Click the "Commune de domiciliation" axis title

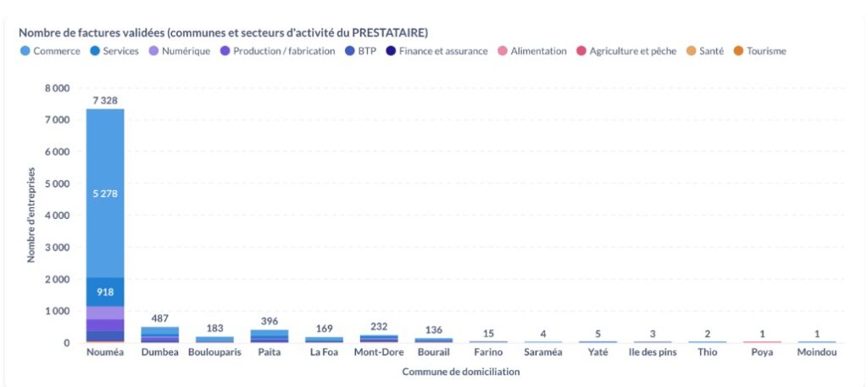pyautogui.click(x=461, y=372)
